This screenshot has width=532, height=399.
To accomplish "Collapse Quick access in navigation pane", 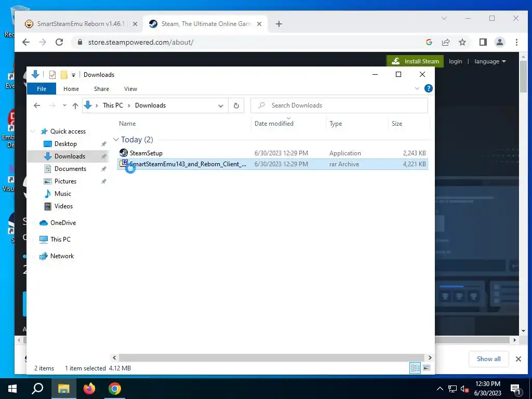I will click(x=33, y=131).
